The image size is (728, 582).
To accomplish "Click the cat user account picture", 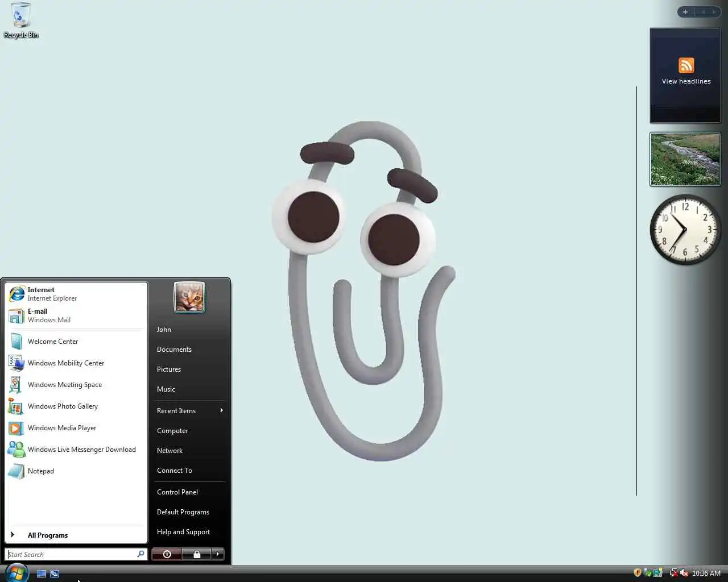I will [189, 297].
